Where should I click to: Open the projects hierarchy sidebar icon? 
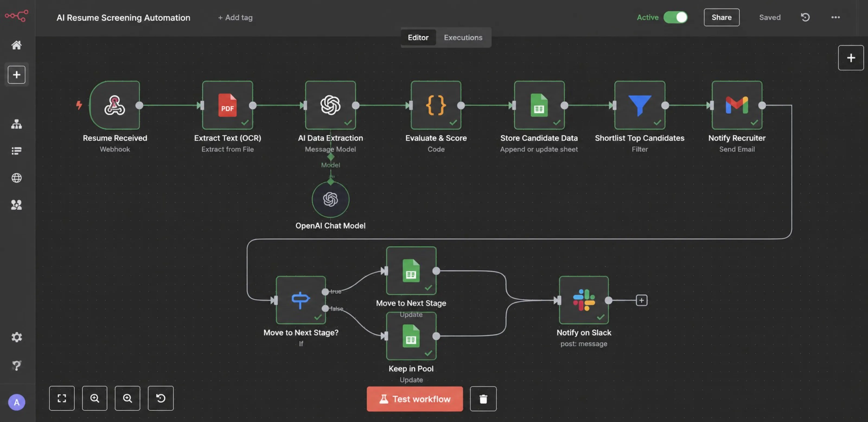[17, 124]
